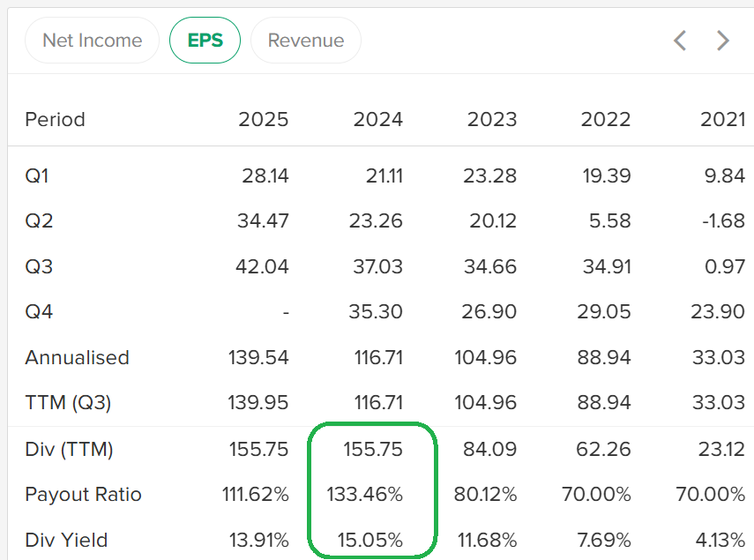Image resolution: width=754 pixels, height=560 pixels.
Task: Switch to the Net Income tab
Action: (x=92, y=41)
